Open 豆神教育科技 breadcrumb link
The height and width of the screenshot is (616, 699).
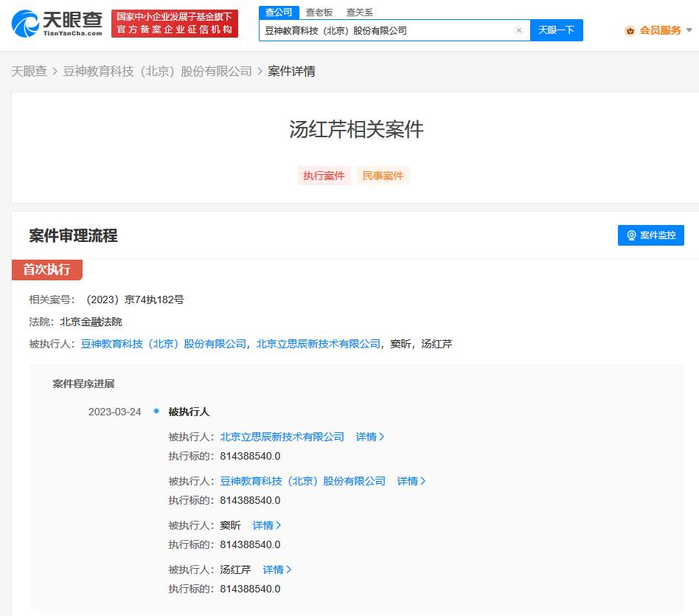(x=157, y=72)
